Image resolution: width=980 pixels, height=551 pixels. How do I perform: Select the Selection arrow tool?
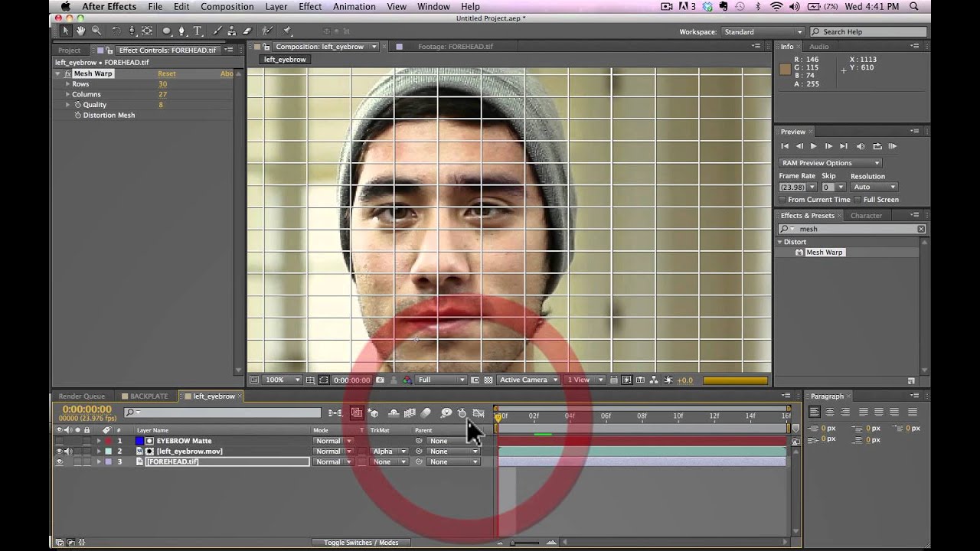point(66,31)
